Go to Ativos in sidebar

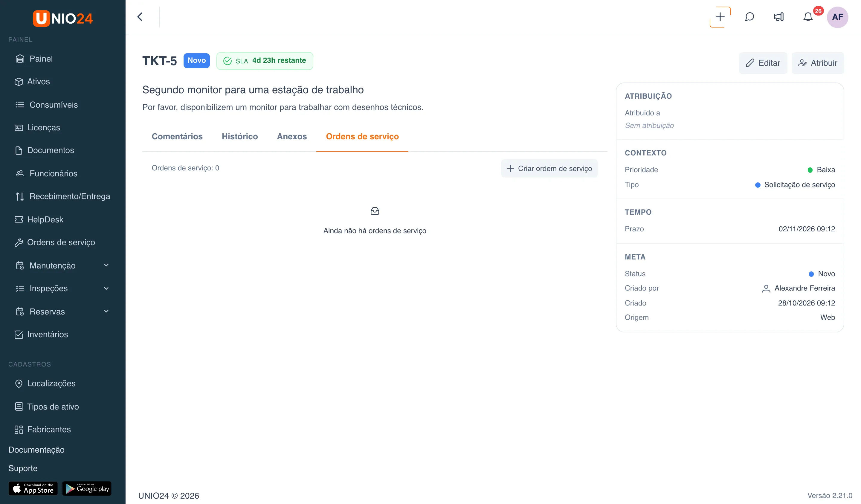click(x=62, y=81)
